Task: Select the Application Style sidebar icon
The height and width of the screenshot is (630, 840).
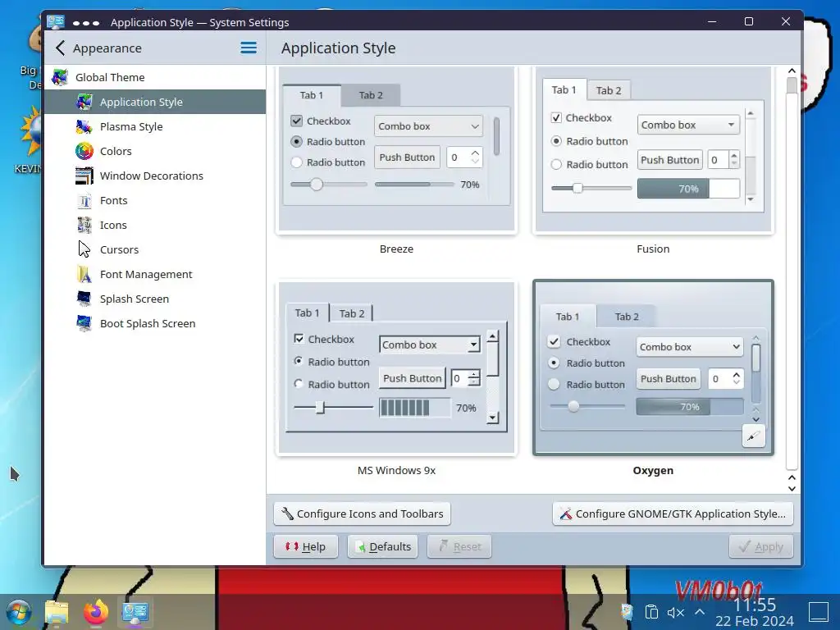Action: (x=84, y=102)
